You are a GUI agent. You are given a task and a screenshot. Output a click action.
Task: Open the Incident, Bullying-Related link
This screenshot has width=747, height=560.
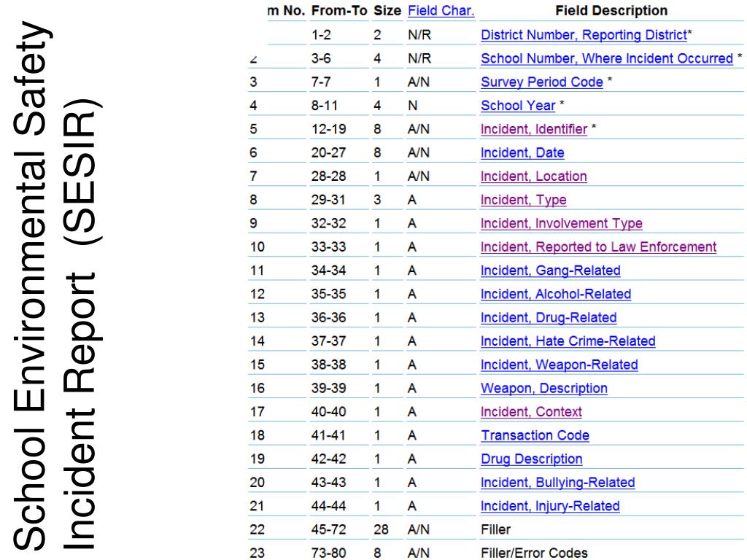tap(557, 483)
